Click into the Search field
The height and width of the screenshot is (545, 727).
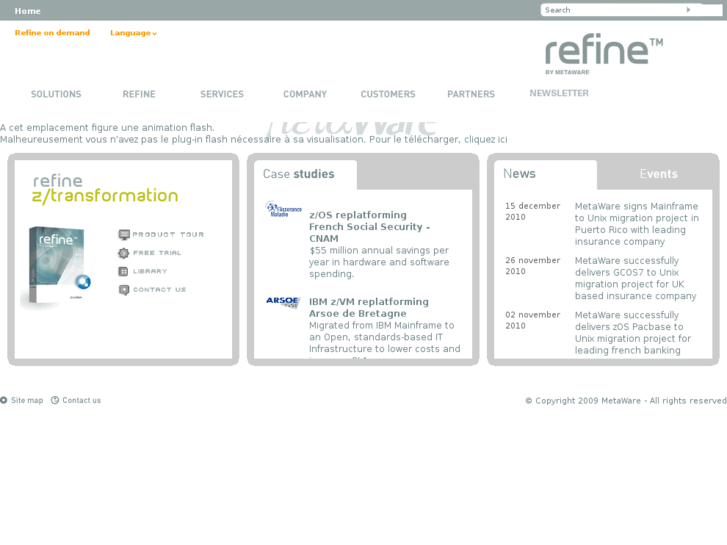click(x=612, y=10)
